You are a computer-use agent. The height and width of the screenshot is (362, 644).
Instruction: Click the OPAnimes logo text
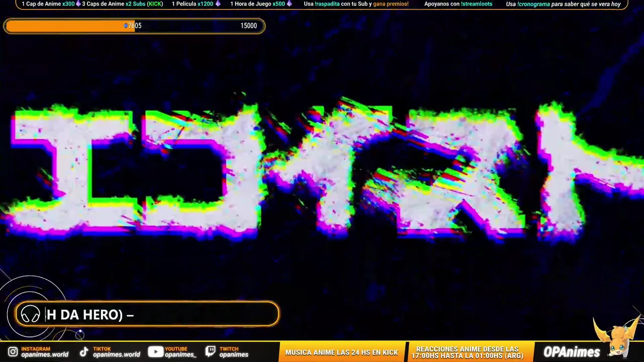[x=572, y=352]
